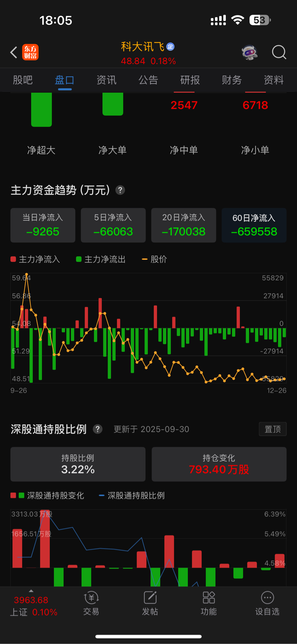This screenshot has width=297, height=644.
Task: Tap the 深股通持股变化 legend swatches
Action: coord(17,495)
